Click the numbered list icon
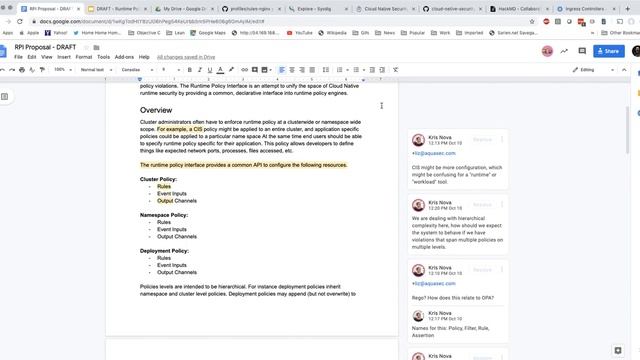This screenshot has width=640, height=360. coord(339,70)
